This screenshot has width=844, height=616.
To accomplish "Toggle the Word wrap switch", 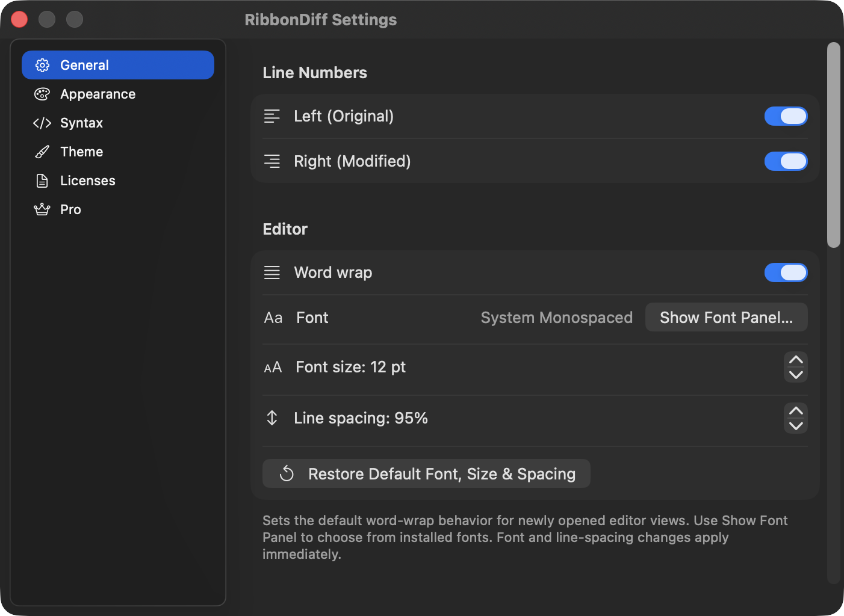I will (786, 273).
